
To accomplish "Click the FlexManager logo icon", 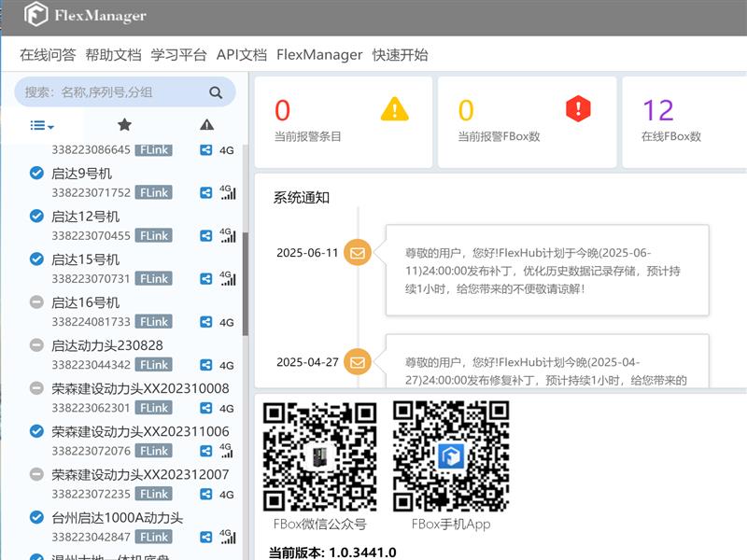I will pyautogui.click(x=35, y=16).
